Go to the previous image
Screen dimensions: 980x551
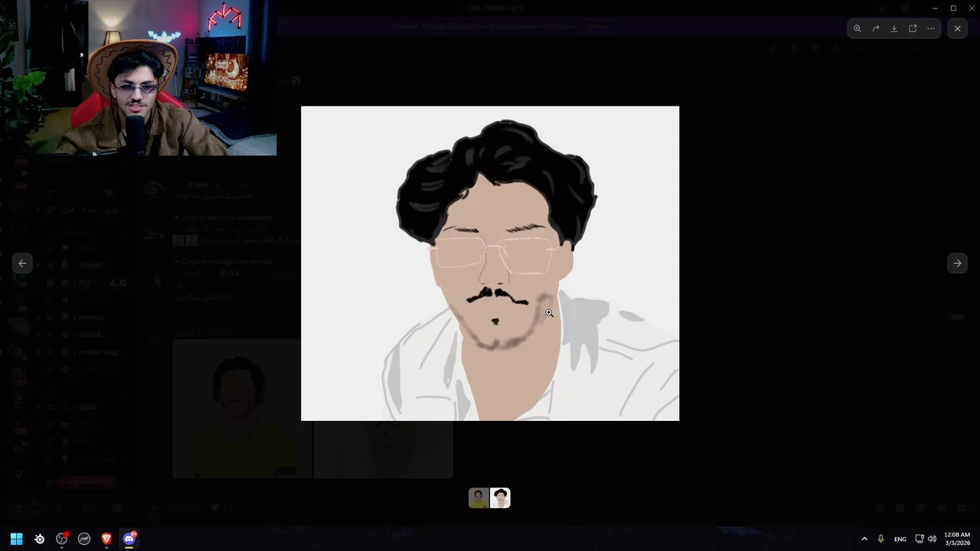point(22,263)
